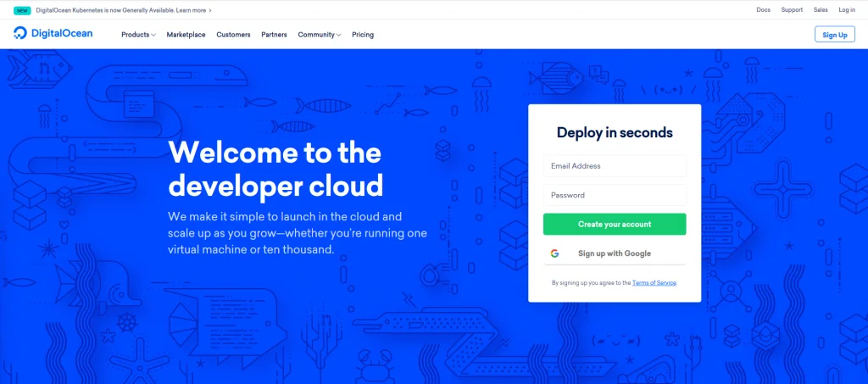Expand the Community dropdown menu
The height and width of the screenshot is (384, 868).
(319, 35)
